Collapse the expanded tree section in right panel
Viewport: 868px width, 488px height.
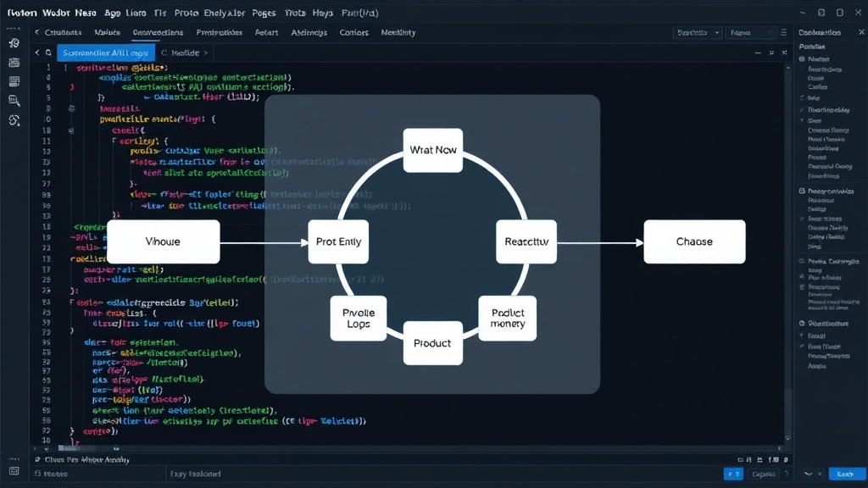coord(802,120)
